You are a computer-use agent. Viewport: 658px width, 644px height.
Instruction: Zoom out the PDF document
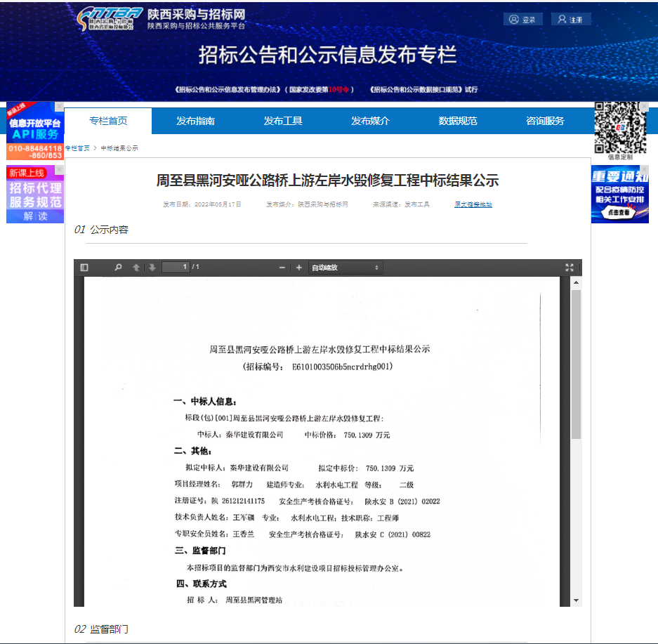click(282, 268)
